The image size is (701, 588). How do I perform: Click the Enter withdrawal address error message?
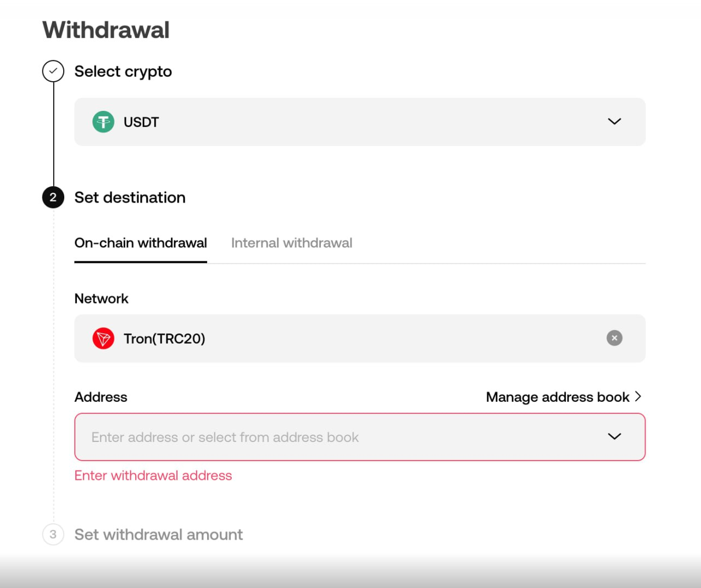click(x=153, y=475)
